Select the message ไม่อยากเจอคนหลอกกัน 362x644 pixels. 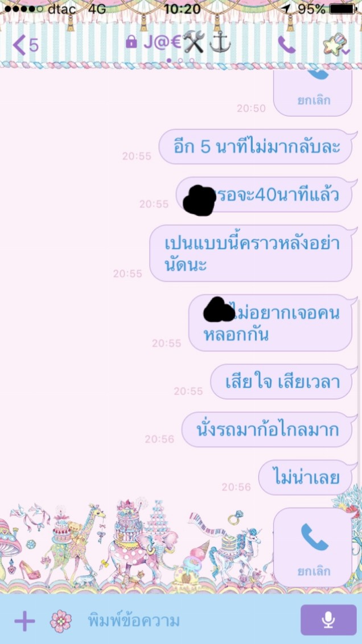[x=271, y=323]
